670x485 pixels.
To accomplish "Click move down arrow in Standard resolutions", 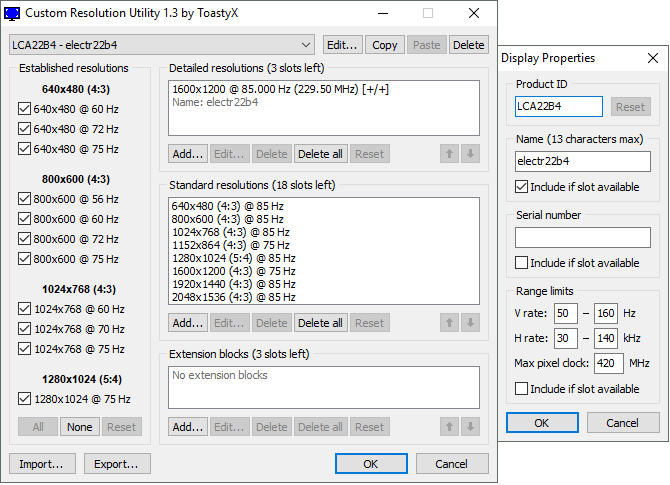I will (471, 323).
